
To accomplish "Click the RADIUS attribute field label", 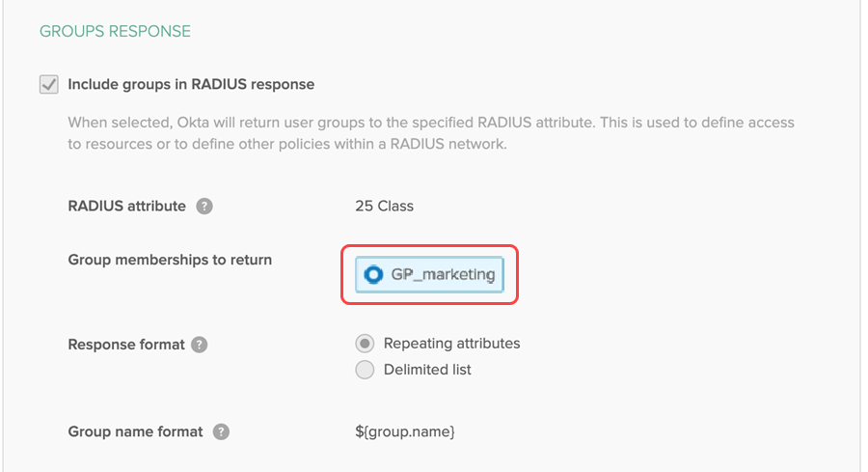I will point(126,206).
